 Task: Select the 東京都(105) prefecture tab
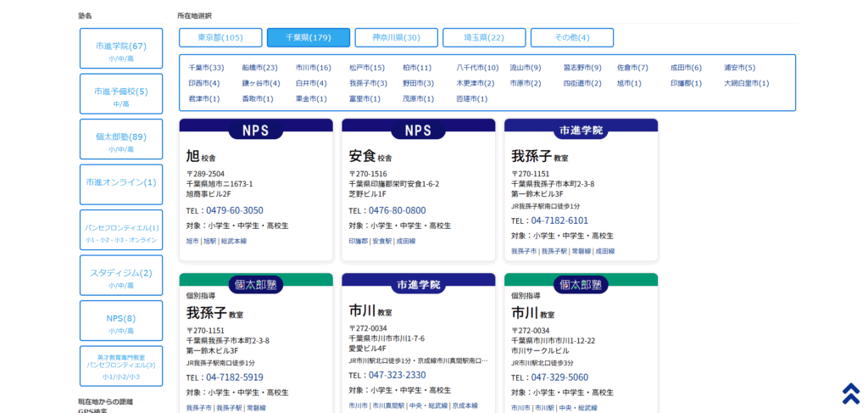(x=220, y=37)
